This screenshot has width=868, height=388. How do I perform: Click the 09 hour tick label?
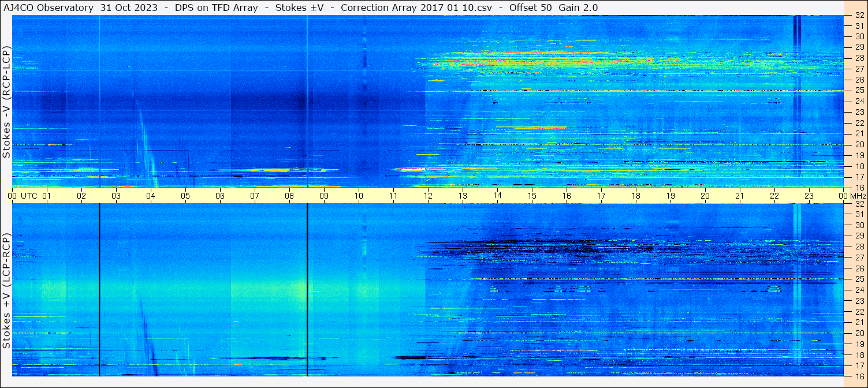pos(324,196)
